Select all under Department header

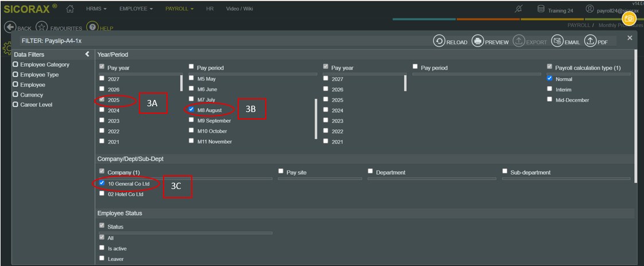[370, 171]
